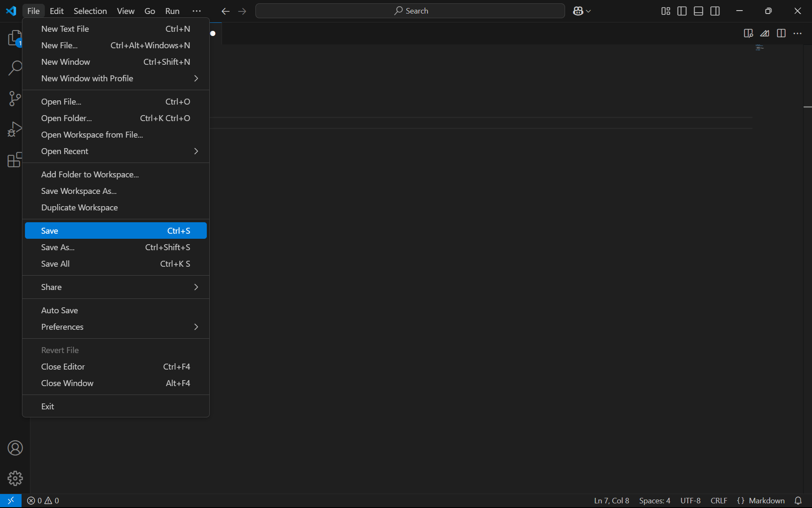Open the Explorer view in activity bar
812x508 pixels.
pyautogui.click(x=15, y=38)
